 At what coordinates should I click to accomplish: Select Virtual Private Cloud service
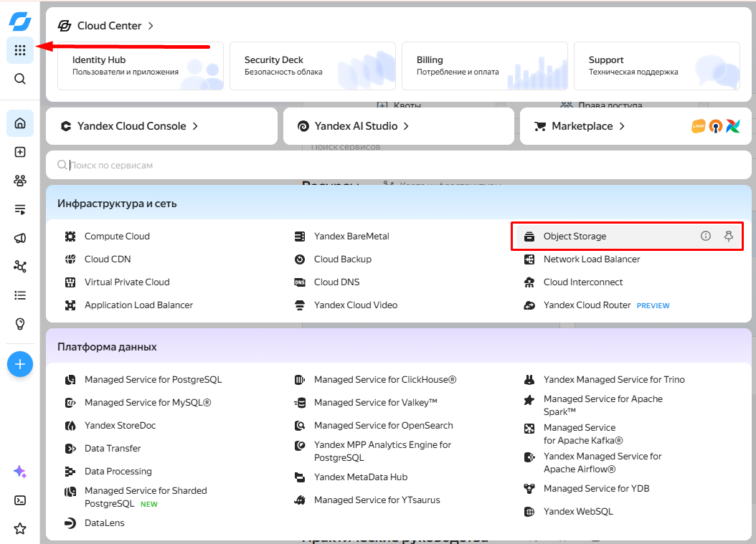click(127, 282)
